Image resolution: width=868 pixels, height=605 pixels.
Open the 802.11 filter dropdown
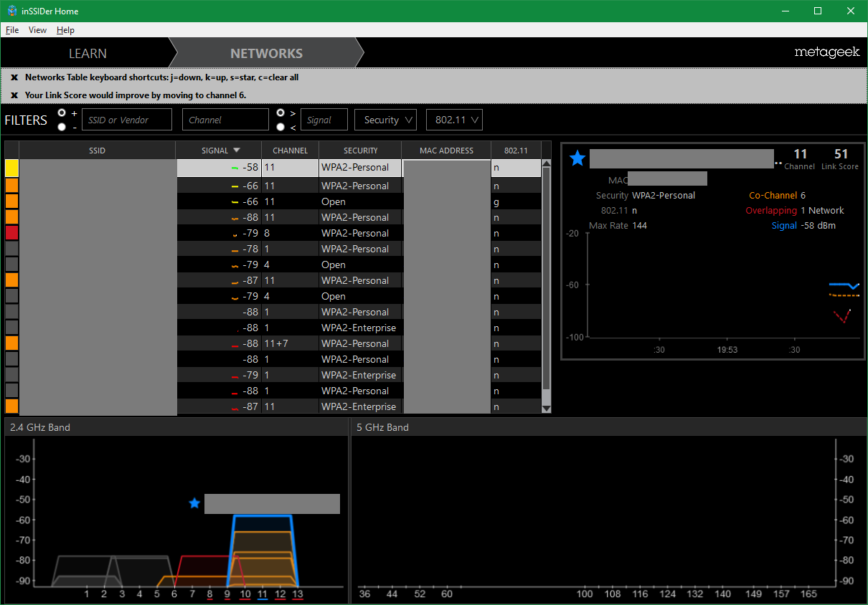coord(454,120)
